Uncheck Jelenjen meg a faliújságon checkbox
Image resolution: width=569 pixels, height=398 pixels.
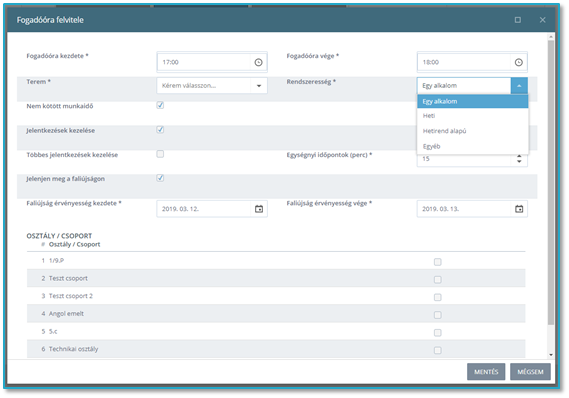pyautogui.click(x=160, y=178)
